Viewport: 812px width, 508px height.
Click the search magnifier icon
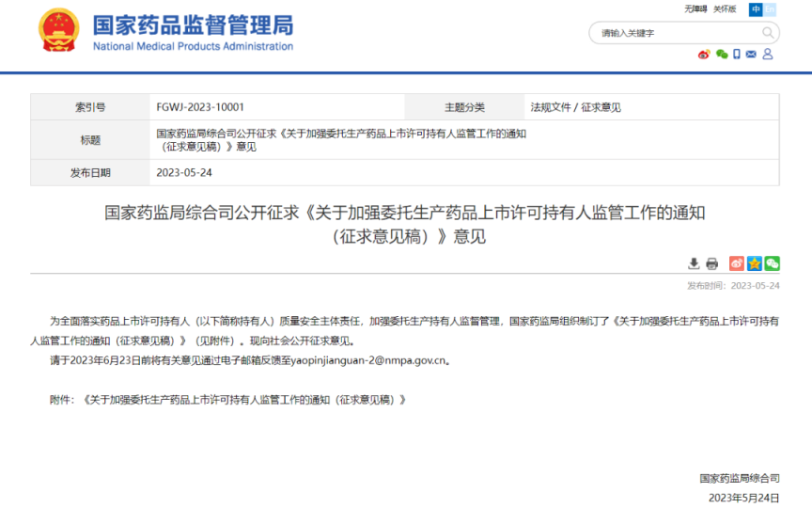[768, 33]
